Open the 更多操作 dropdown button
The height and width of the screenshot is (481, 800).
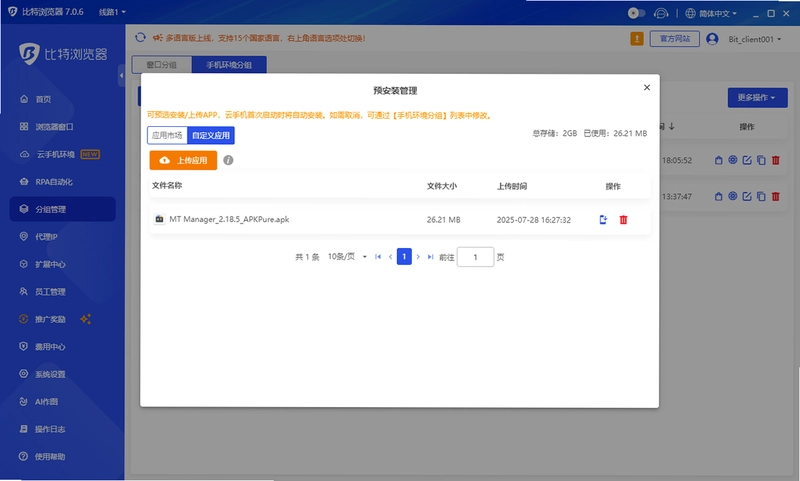coord(757,97)
